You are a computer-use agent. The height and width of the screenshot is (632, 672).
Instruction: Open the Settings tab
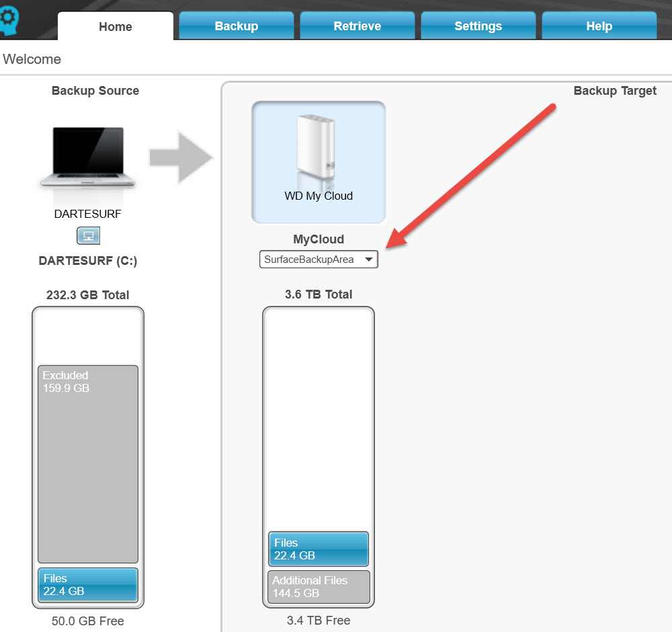pos(478,26)
